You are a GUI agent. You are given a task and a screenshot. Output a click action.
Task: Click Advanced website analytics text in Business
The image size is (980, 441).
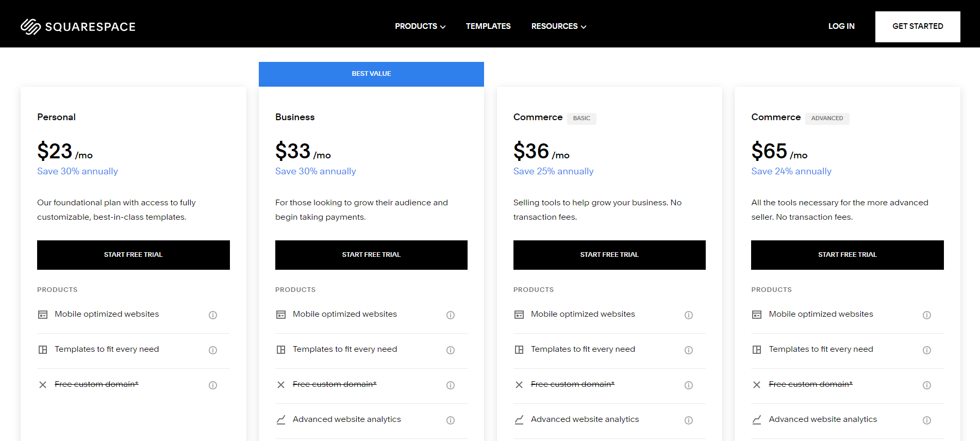347,419
